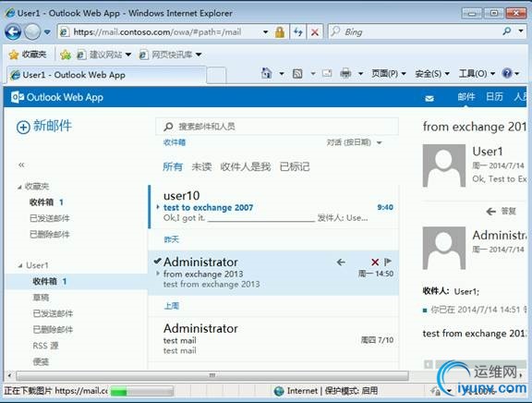Click the browser Back arrow button
This screenshot has height=403, width=532.
pyautogui.click(x=13, y=32)
